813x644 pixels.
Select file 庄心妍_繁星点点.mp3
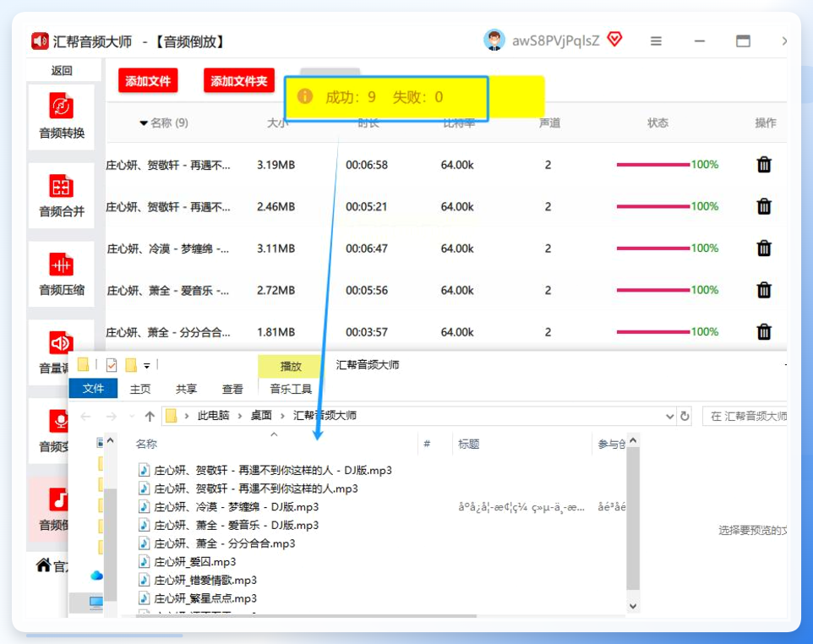pos(198,598)
